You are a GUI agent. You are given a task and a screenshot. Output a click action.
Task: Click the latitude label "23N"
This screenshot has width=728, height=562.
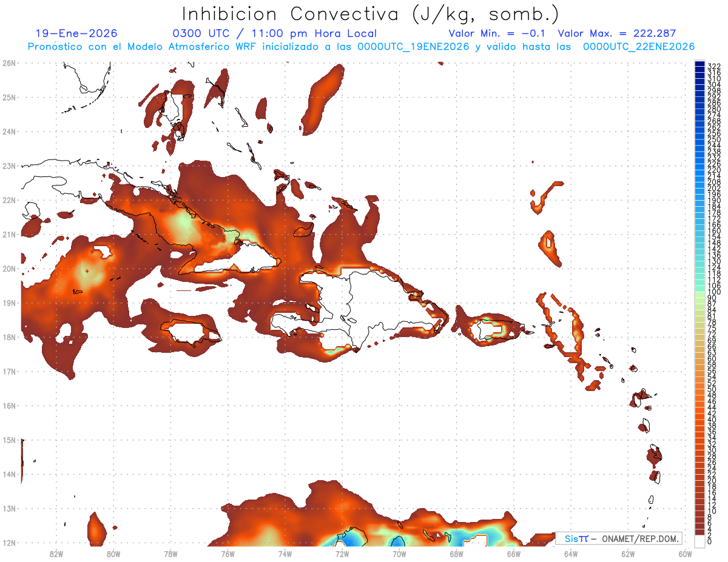8,166
